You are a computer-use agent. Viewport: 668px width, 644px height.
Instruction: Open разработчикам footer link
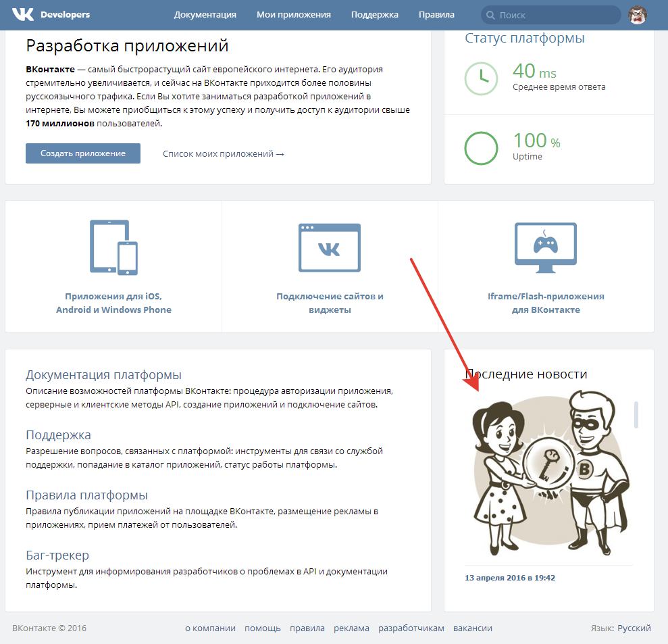click(x=411, y=628)
